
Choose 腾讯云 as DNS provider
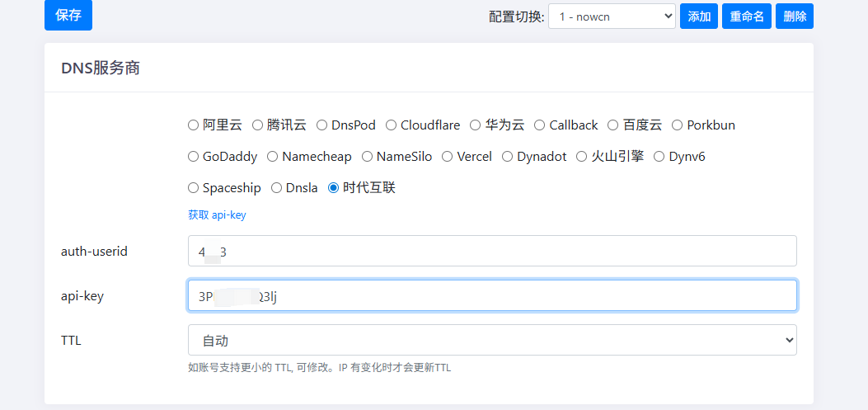258,125
